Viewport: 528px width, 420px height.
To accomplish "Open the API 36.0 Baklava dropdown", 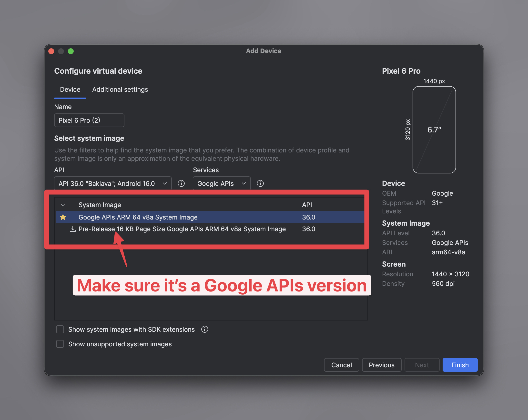I will 113,184.
